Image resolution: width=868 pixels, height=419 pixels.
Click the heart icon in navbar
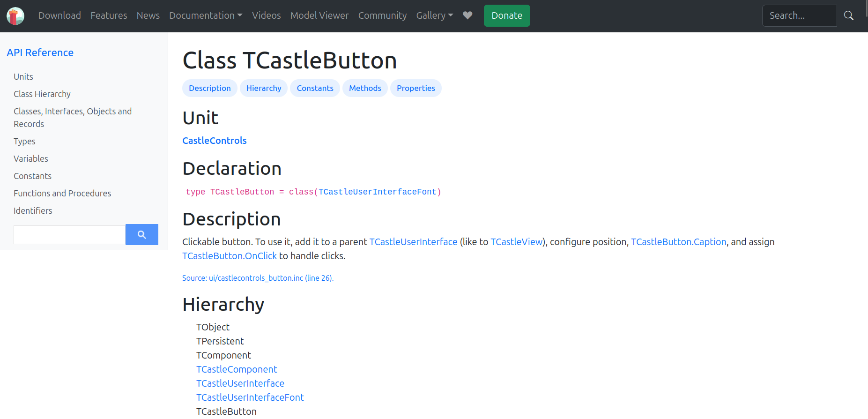tap(467, 15)
